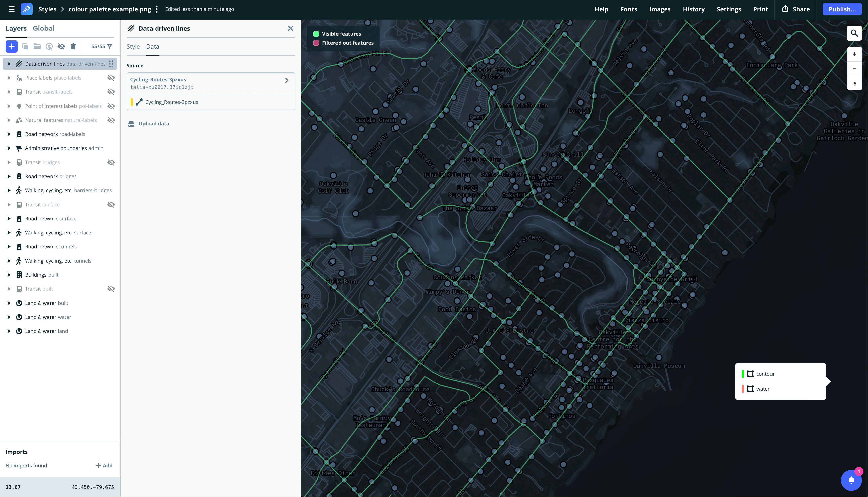Screen dimensions: 868x497
Task: Delete selected layer using the trash icon
Action: (x=73, y=46)
